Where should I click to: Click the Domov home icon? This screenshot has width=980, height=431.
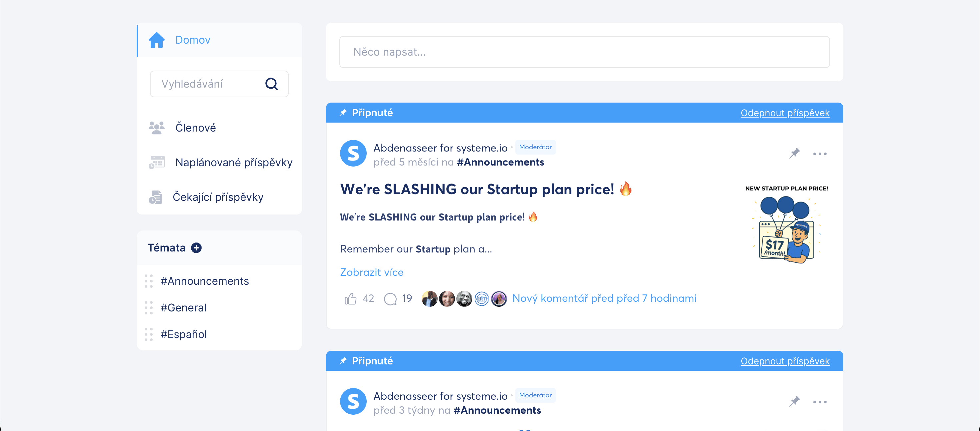(x=156, y=40)
